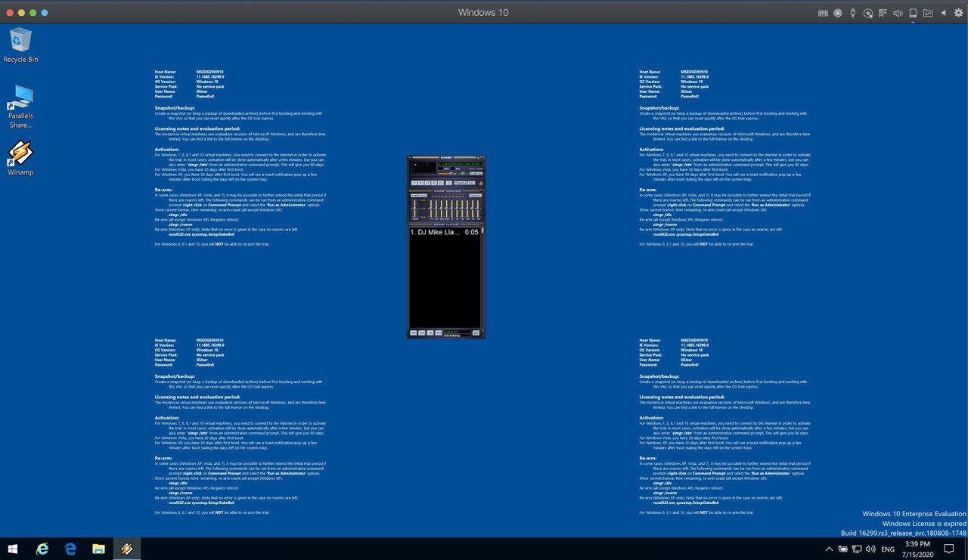Open equalizer Presets button
The image size is (968, 560).
click(476, 196)
